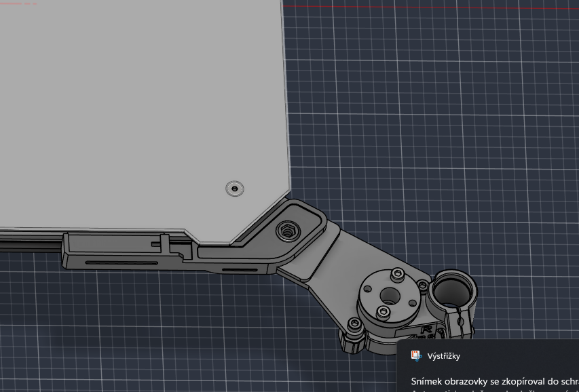
Task: Select the center hole of the round flange nut
Action: click(x=389, y=296)
